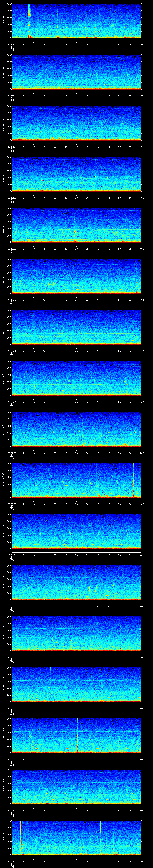The image size is (153, 868).
Task: Click the 1000 Hz tick label of 20:14:00 panel
Action: [x=8, y=4]
